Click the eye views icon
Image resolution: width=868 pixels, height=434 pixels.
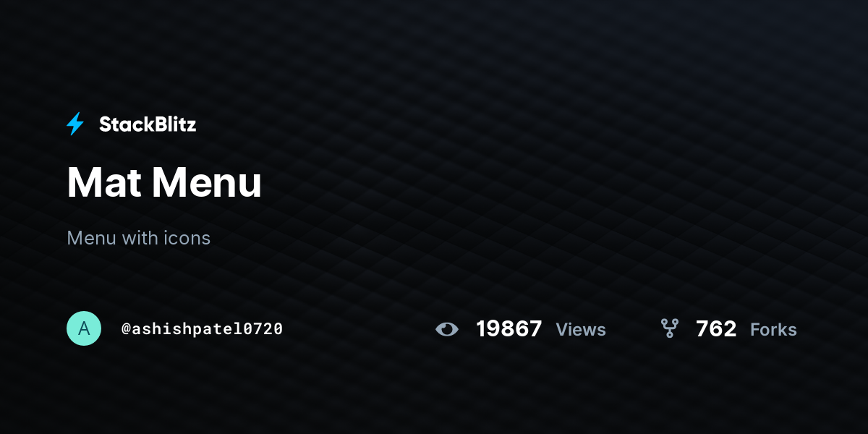447,329
